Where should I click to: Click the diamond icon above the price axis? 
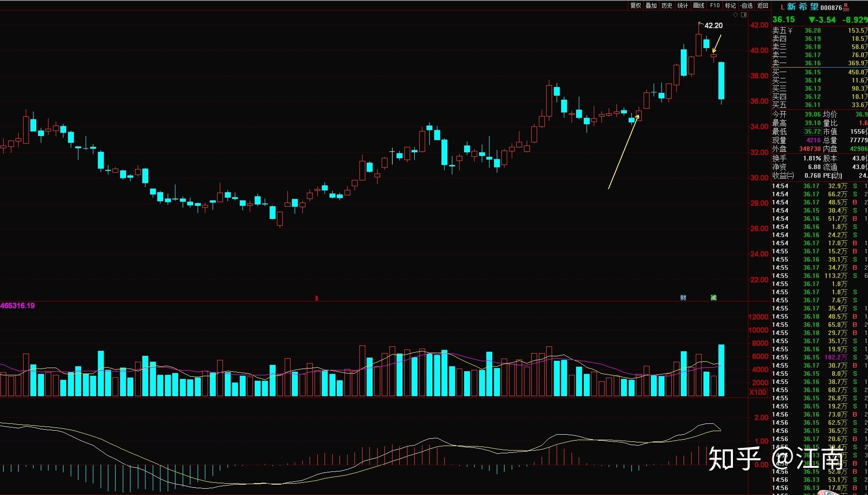coord(735,15)
